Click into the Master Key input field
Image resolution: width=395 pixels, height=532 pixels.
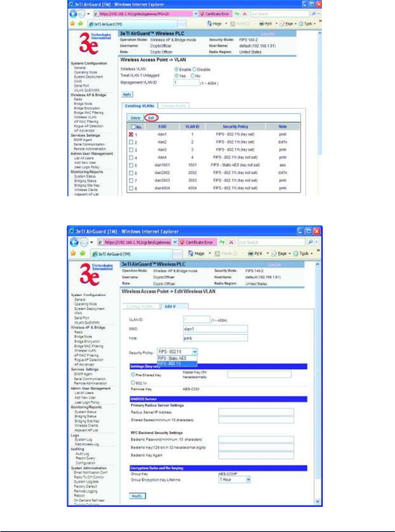(259, 374)
